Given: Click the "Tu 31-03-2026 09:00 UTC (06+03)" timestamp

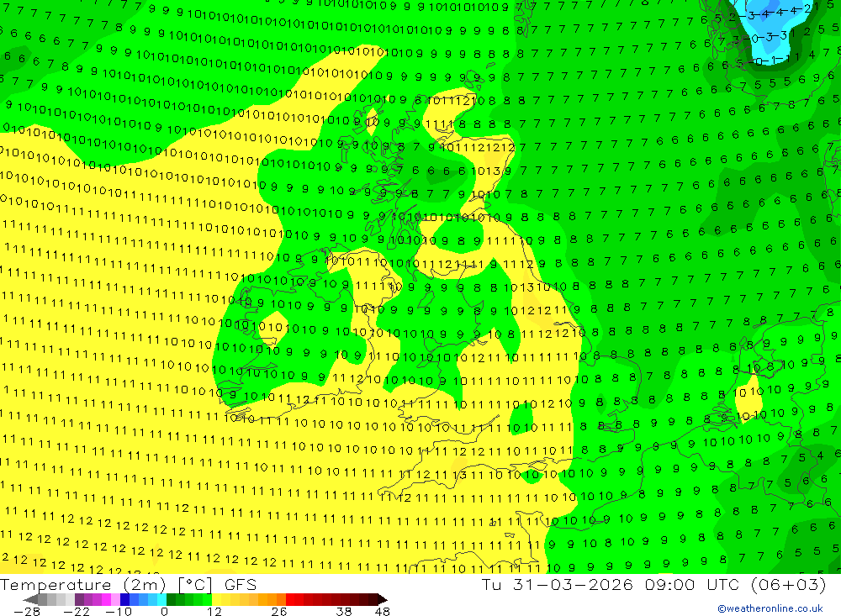Looking at the screenshot, I should point(653,584).
